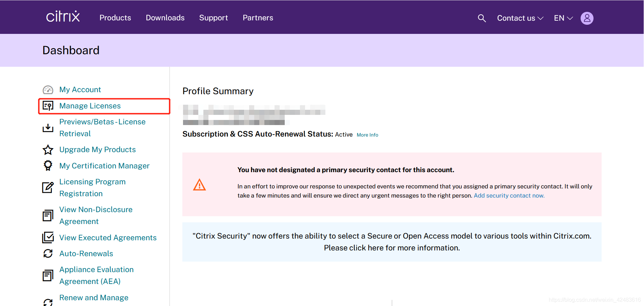Expand the Contact us dropdown
Viewport: 644px width, 306px height.
[520, 18]
